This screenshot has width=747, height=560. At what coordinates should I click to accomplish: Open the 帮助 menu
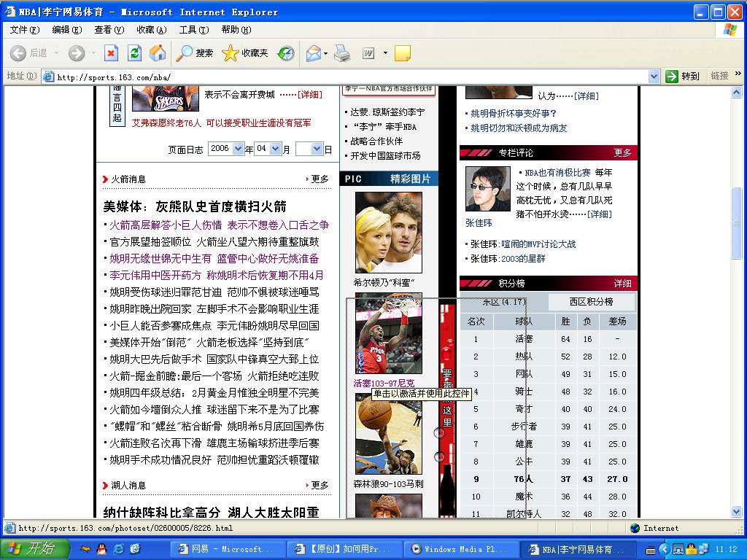pyautogui.click(x=236, y=29)
